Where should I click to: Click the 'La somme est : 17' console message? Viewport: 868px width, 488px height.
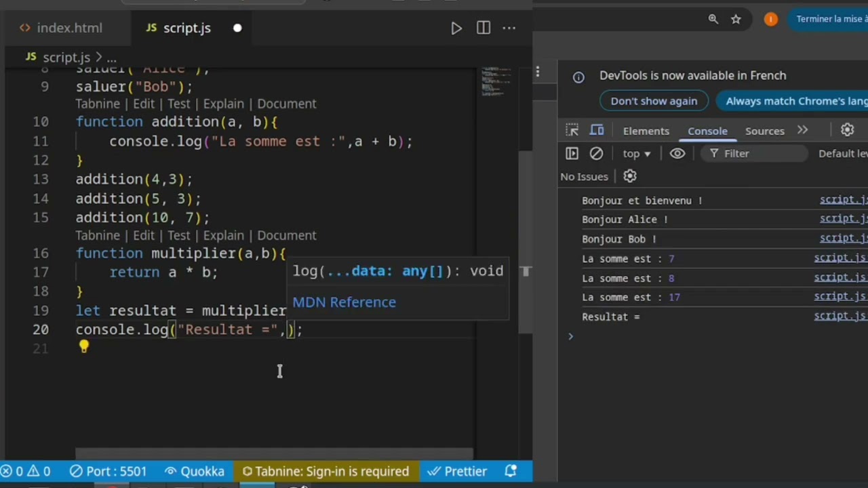coord(631,297)
